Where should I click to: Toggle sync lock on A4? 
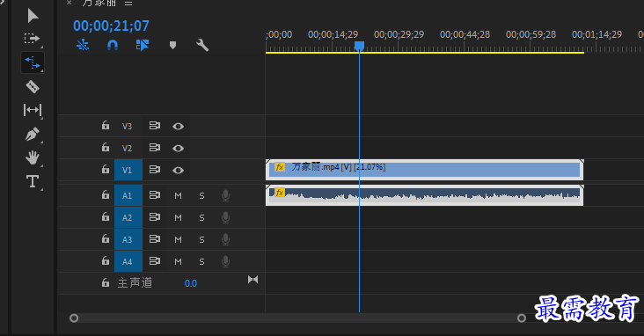click(155, 261)
